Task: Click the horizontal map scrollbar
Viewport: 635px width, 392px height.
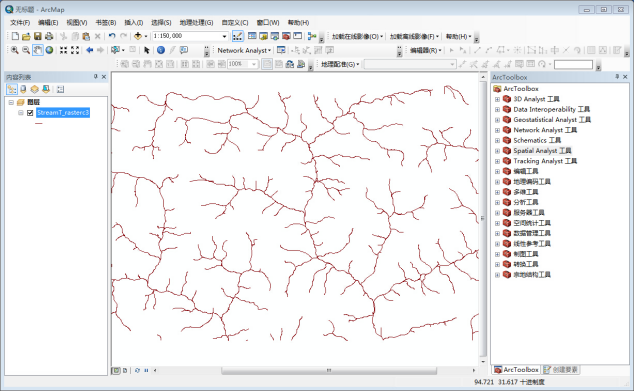Action: click(x=314, y=370)
